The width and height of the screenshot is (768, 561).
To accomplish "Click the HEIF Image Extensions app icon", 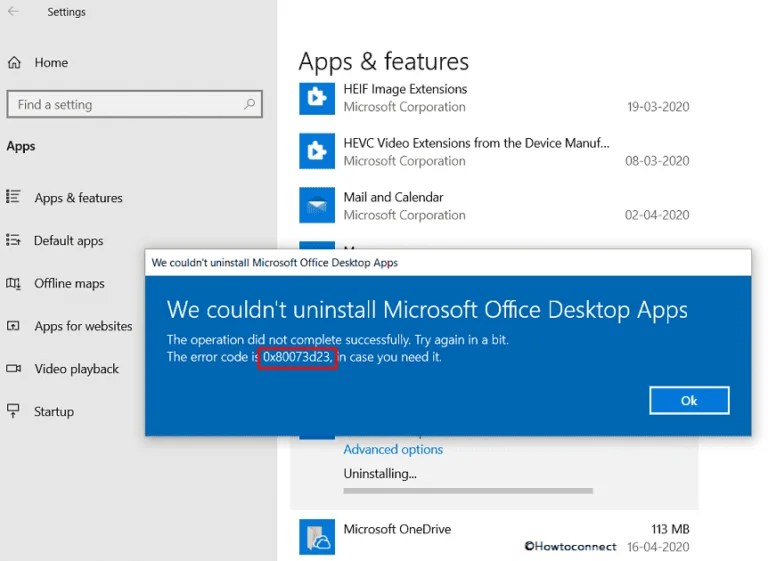I will point(317,98).
